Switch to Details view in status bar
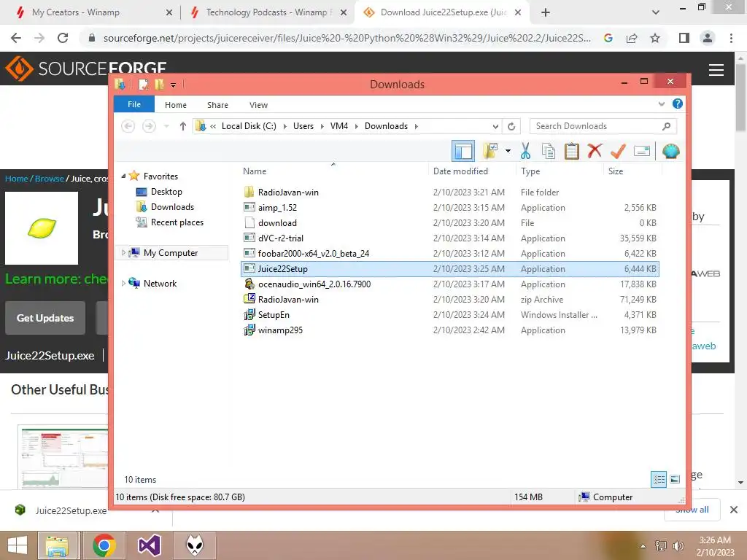Image resolution: width=747 pixels, height=560 pixels. (x=659, y=479)
